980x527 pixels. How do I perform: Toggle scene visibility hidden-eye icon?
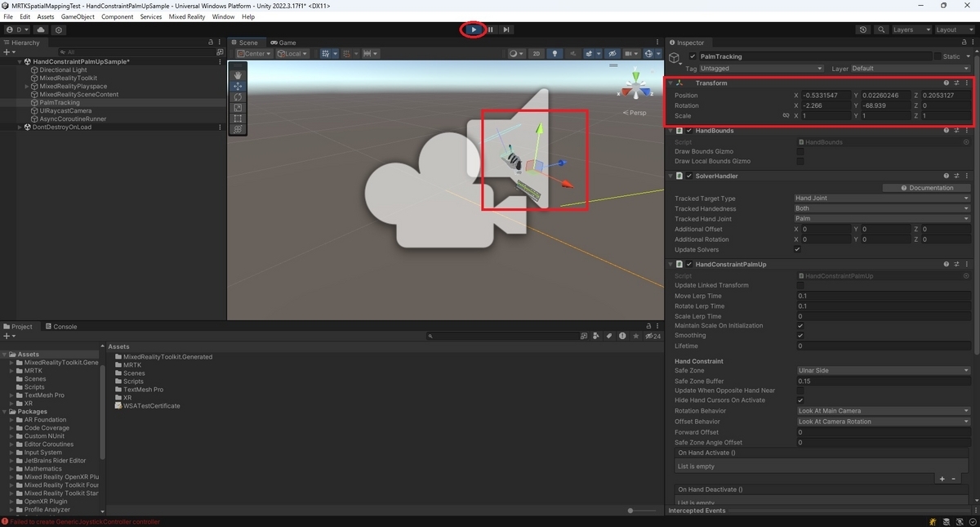[x=612, y=54]
